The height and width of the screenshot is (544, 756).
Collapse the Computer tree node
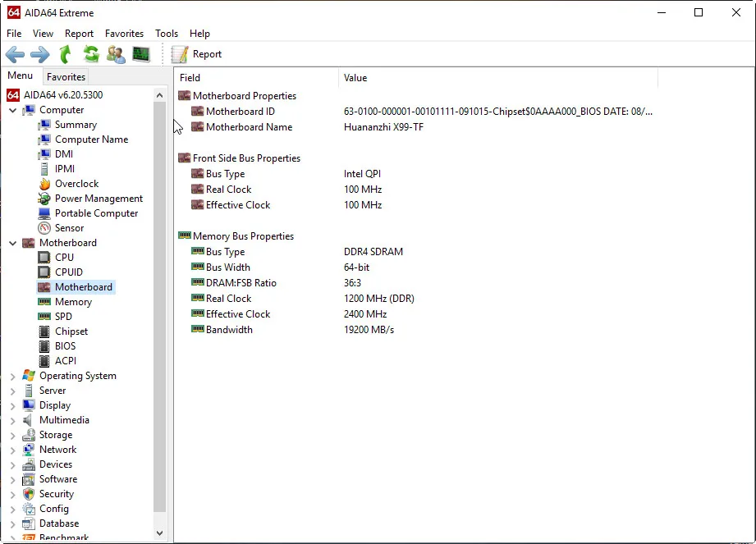[x=13, y=110]
